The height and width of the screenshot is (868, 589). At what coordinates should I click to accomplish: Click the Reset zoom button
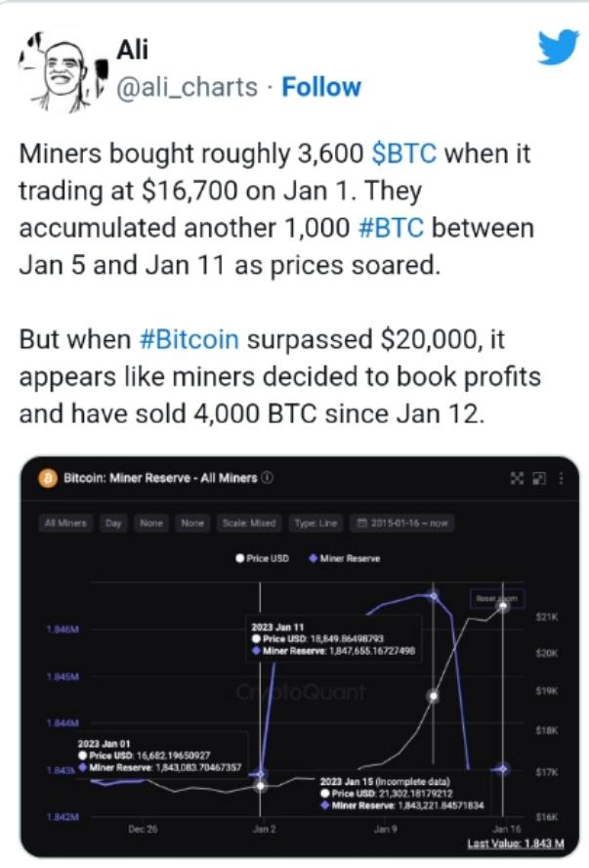click(496, 598)
